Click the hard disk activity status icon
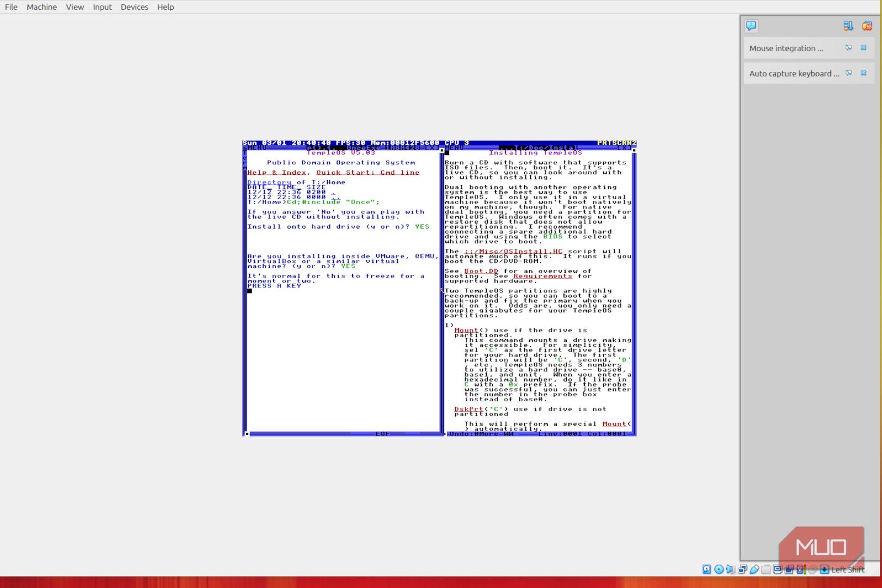This screenshot has height=588, width=882. coord(707,569)
